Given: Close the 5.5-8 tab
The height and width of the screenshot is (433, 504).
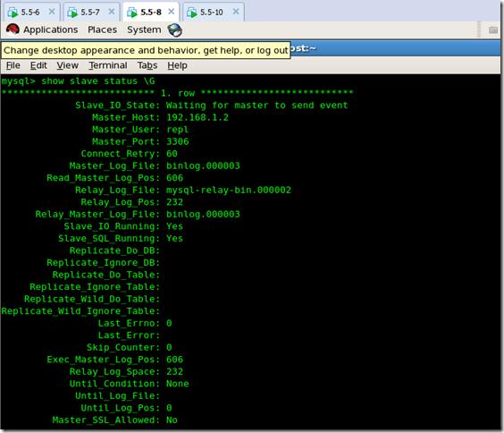Looking at the screenshot, I should (172, 12).
